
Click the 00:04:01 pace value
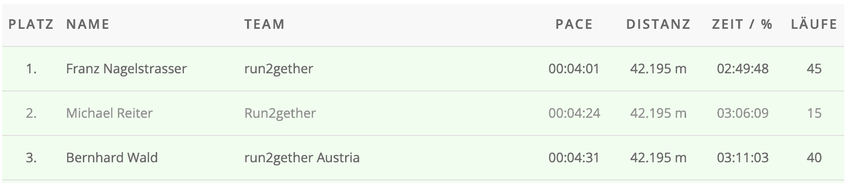(574, 69)
